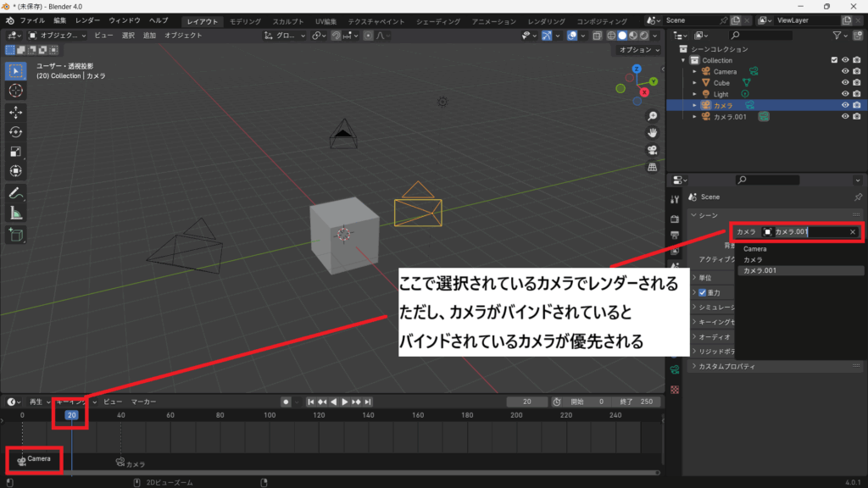
Task: Open the オブジェクト mode dropdown
Action: [x=57, y=36]
